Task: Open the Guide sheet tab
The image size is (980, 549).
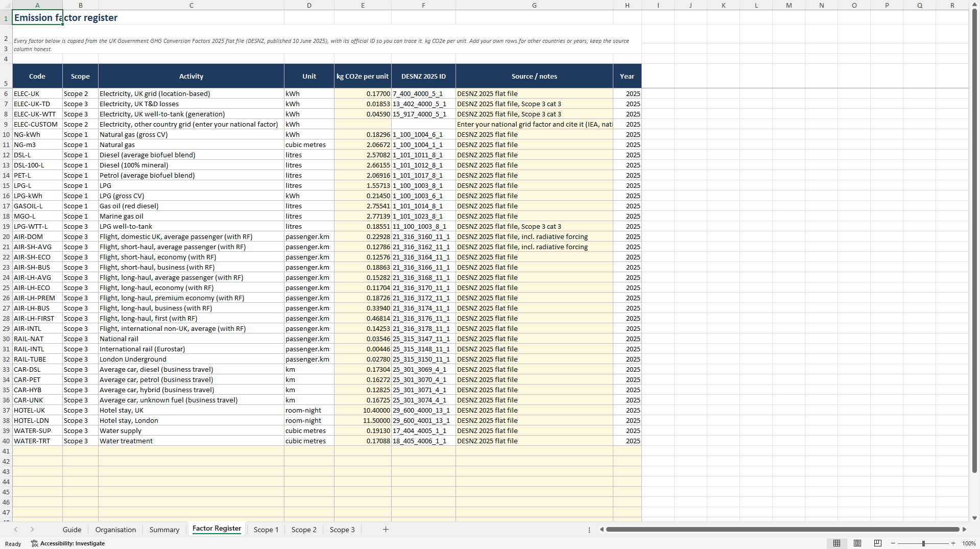Action: point(72,530)
